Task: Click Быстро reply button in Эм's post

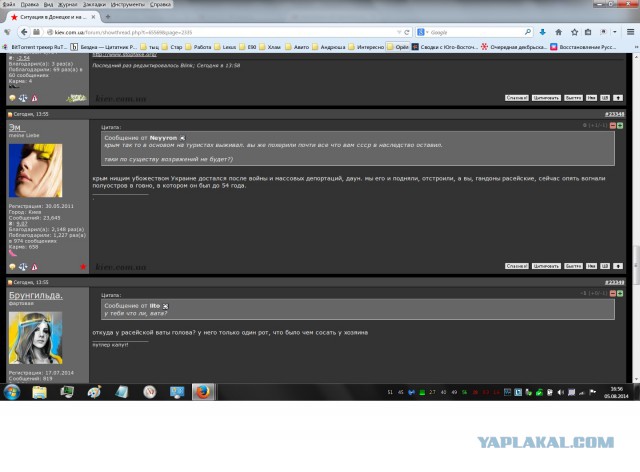Action: (573, 266)
